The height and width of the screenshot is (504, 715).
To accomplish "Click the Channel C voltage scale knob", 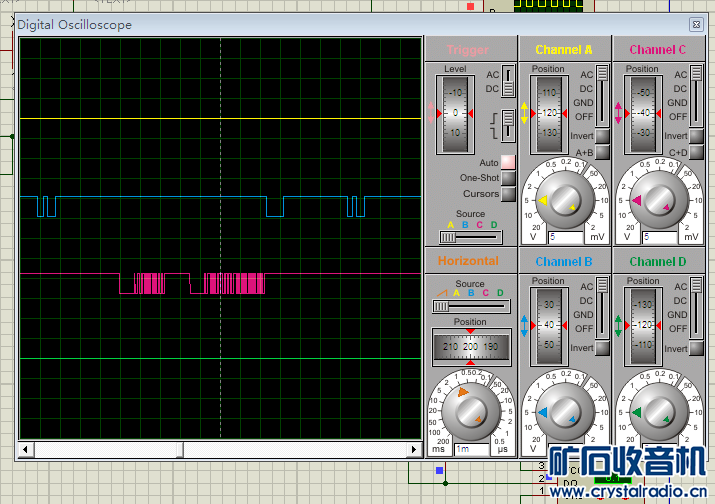I will [x=657, y=198].
